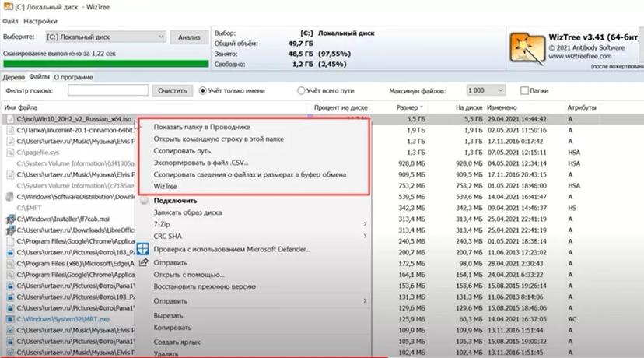Click the 'Анализ' button
Screen dimensions: 644x358
tap(189, 37)
